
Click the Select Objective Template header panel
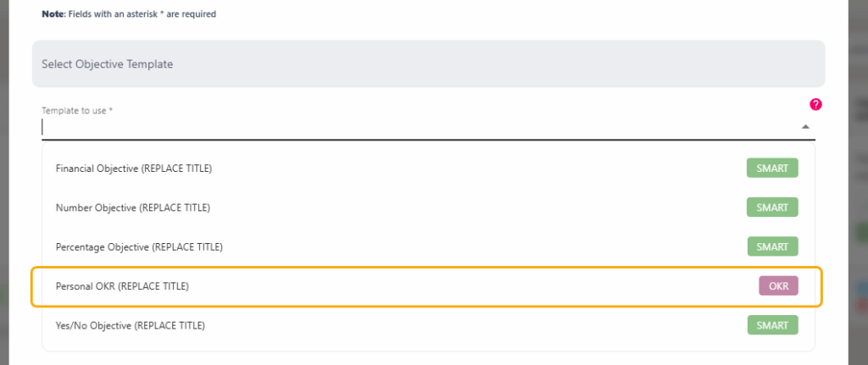coord(428,64)
